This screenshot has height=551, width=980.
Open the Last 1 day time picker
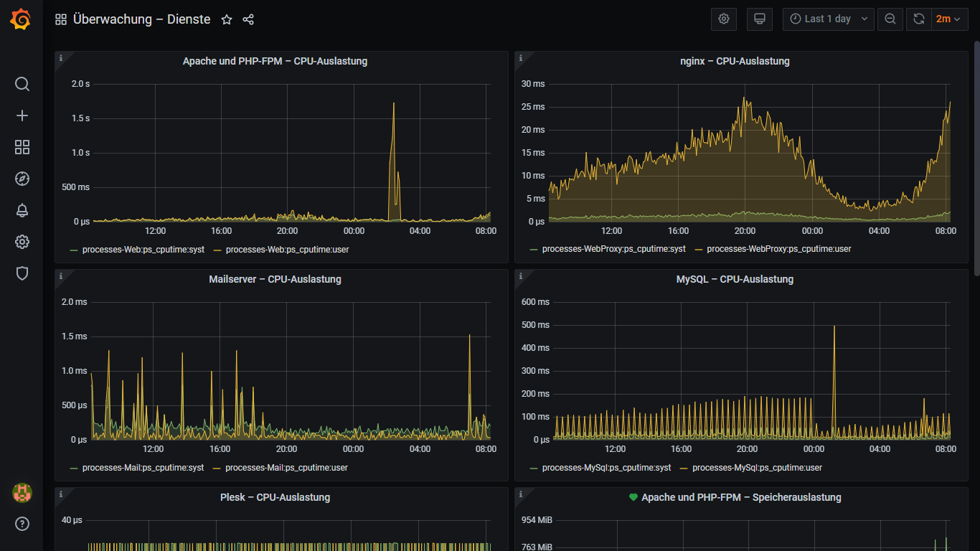click(x=828, y=19)
